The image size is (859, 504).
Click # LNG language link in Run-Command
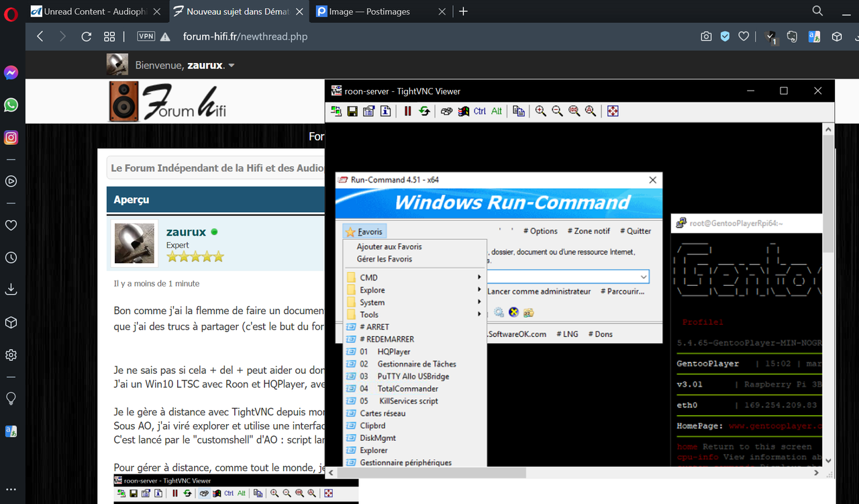[x=566, y=334]
